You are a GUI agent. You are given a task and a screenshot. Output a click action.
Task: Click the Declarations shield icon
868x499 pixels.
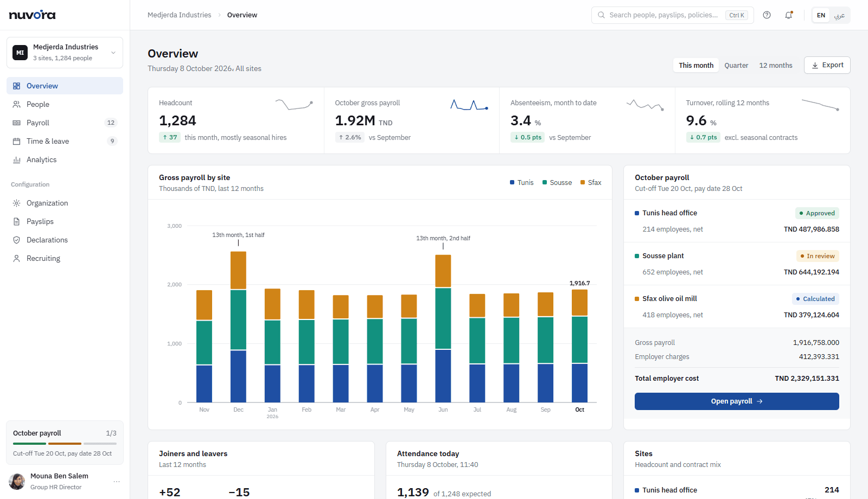pos(17,240)
